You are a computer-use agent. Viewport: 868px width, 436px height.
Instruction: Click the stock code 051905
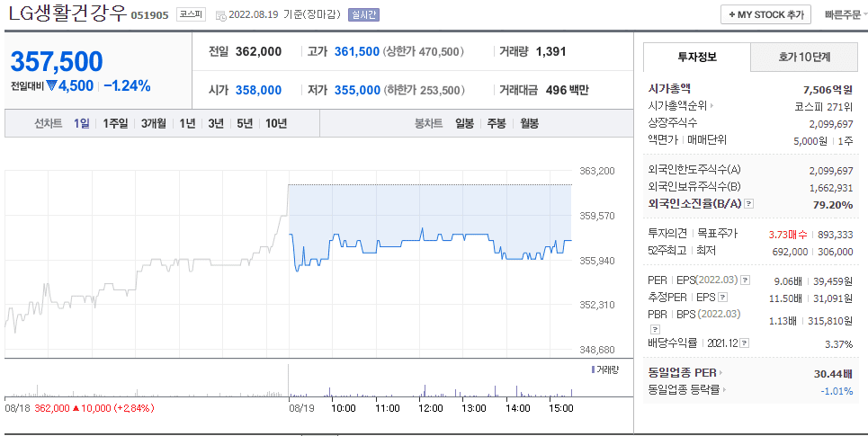click(x=149, y=15)
